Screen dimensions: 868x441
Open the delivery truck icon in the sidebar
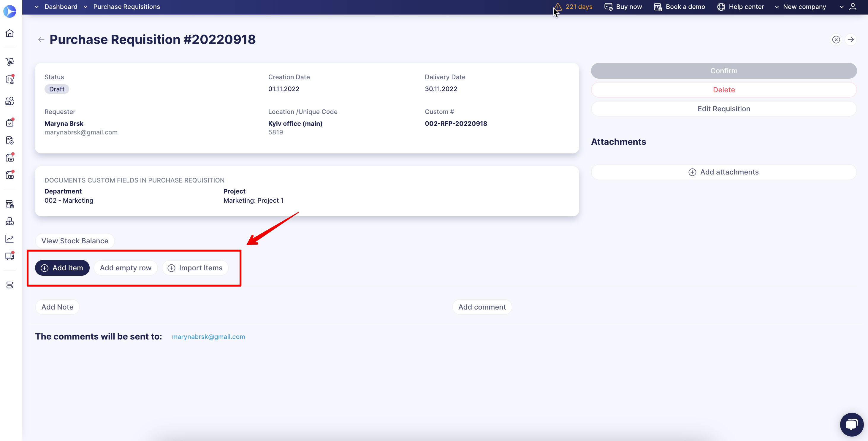(10, 256)
